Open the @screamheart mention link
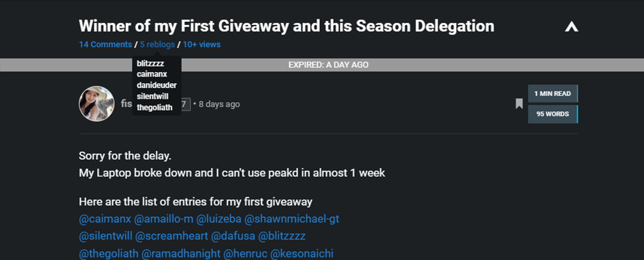The width and height of the screenshot is (644, 260). click(171, 236)
